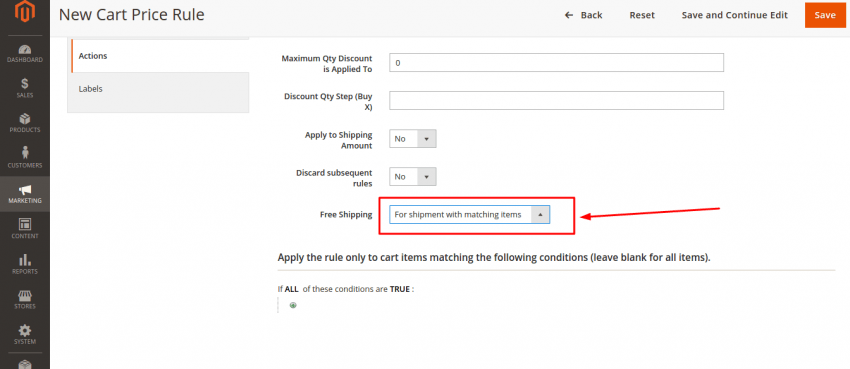Viewport: 850px width, 369px height.
Task: Click the Magento logo icon
Action: 24,12
